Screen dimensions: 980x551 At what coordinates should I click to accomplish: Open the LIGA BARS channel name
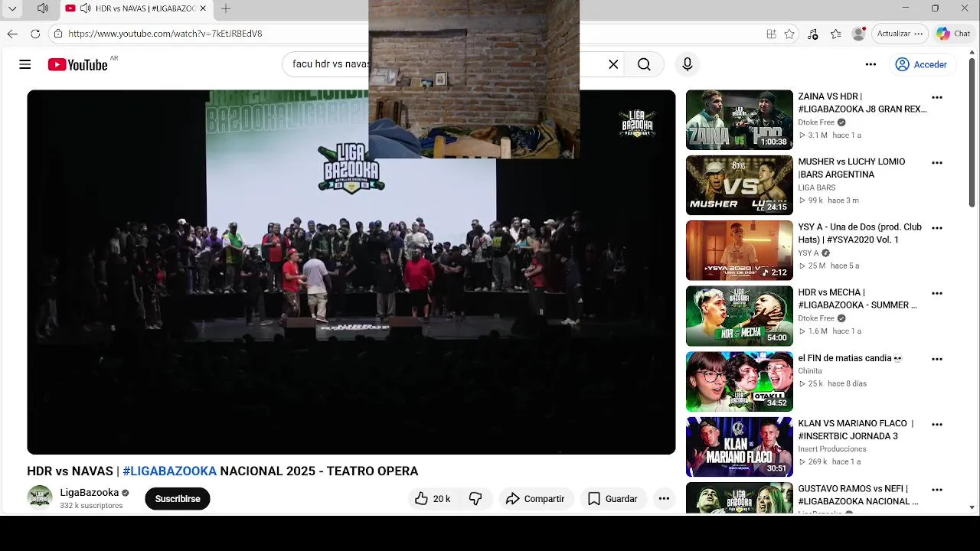point(817,187)
